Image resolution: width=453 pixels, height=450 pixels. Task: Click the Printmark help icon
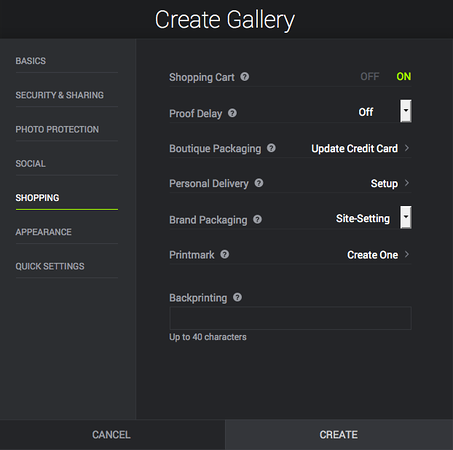click(225, 254)
